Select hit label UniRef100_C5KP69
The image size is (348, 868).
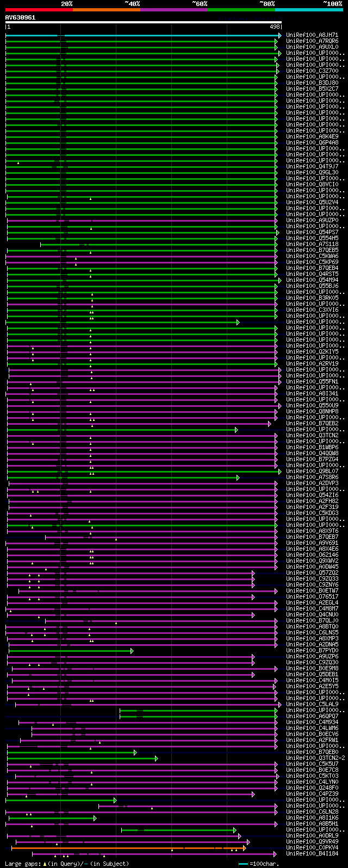[312, 262]
